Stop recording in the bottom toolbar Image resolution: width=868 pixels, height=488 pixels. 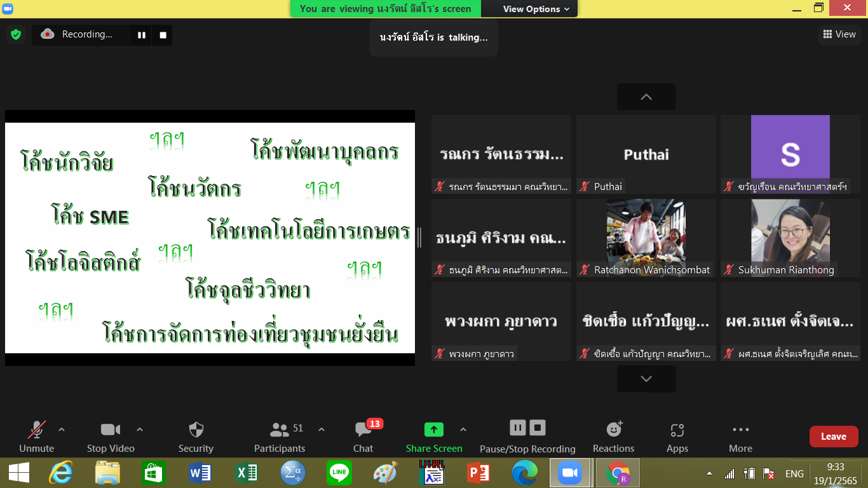(538, 428)
